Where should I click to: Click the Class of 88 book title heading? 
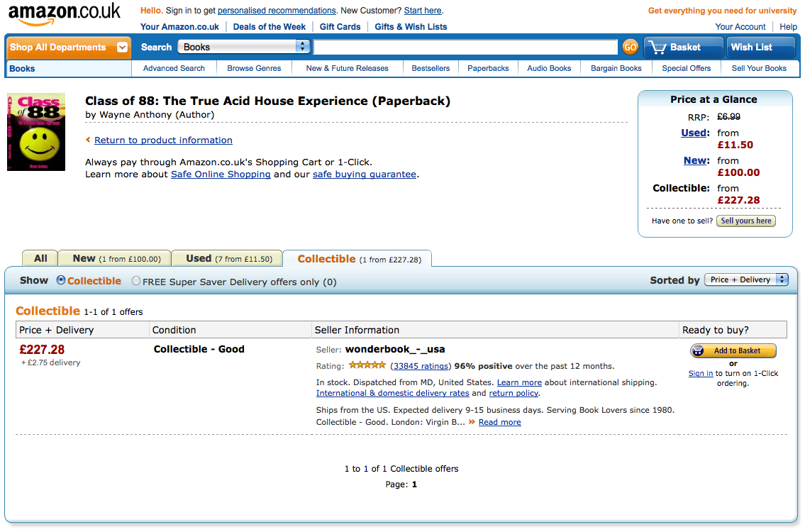tap(267, 101)
